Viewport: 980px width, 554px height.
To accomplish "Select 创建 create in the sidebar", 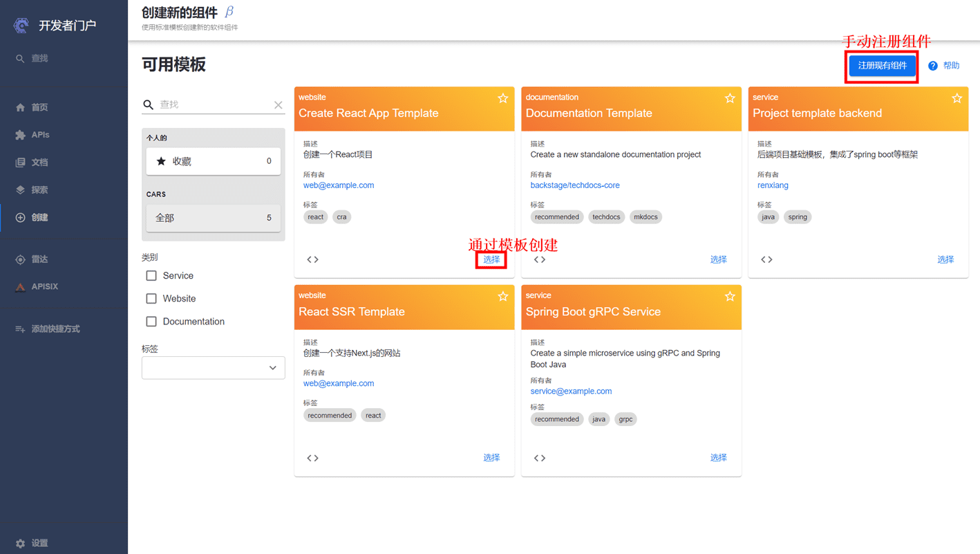I will tap(64, 217).
